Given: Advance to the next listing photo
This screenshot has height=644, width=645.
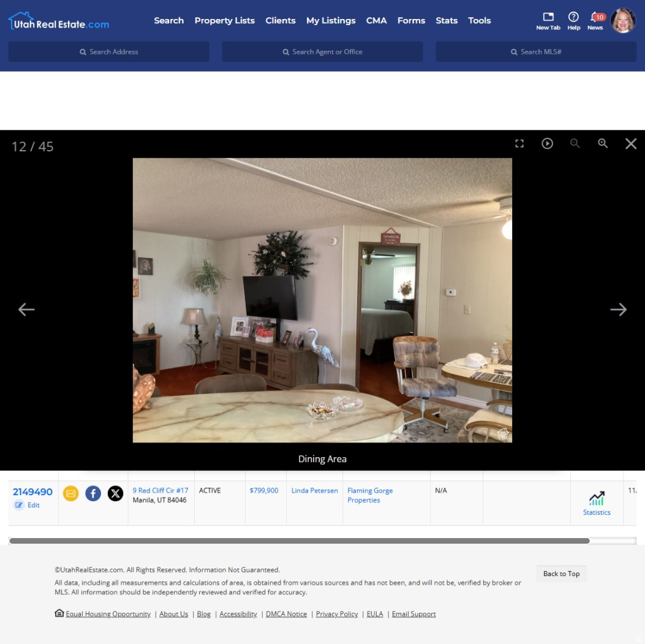Looking at the screenshot, I should (x=619, y=309).
